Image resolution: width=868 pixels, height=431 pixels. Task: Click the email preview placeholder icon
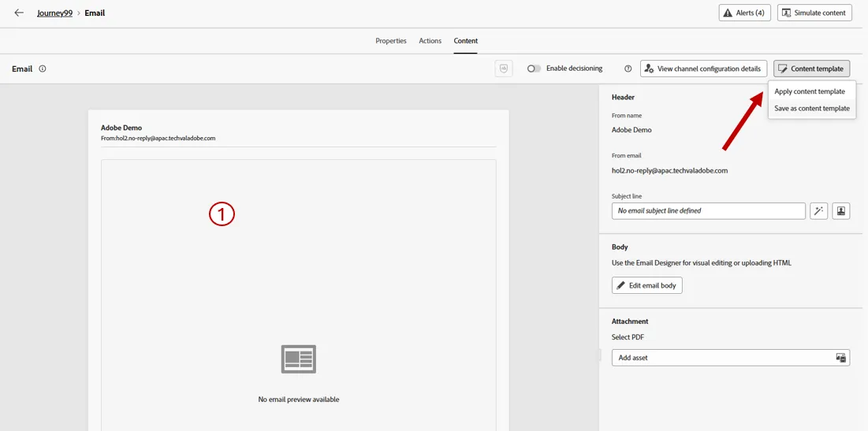[298, 359]
